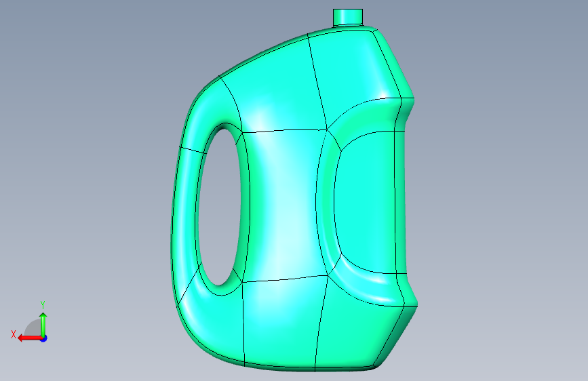The height and width of the screenshot is (381, 588).
Task: Select the recessed label panel face of jug
Action: pyautogui.click(x=364, y=203)
